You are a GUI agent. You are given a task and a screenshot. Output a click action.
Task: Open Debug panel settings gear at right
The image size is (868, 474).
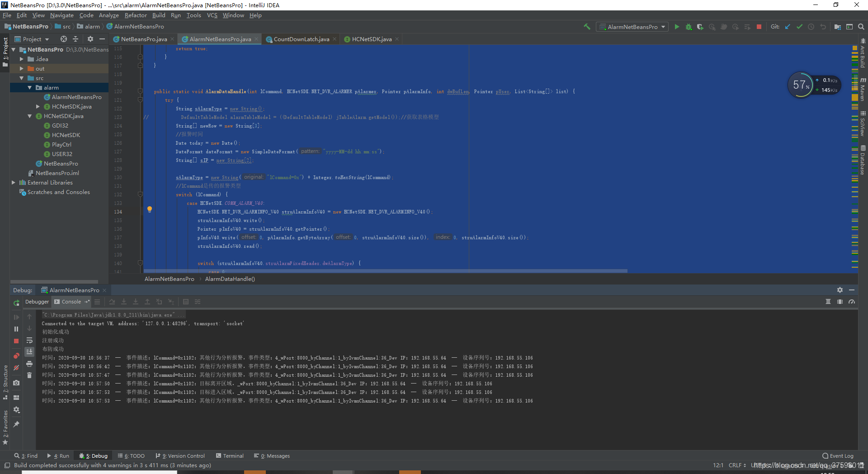click(x=840, y=290)
